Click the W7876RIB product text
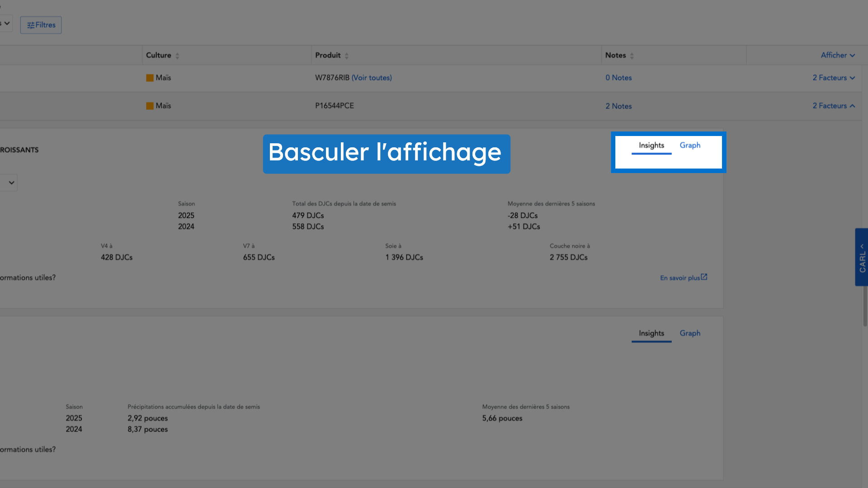Image resolution: width=868 pixels, height=488 pixels. (x=332, y=78)
